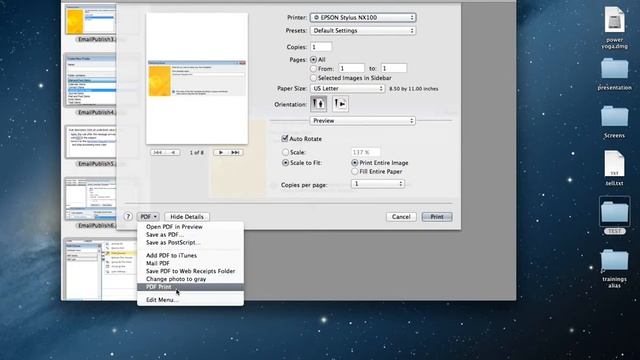
Task: Select EmailPublish5 thumbnail in sidebar
Action: pos(91,142)
